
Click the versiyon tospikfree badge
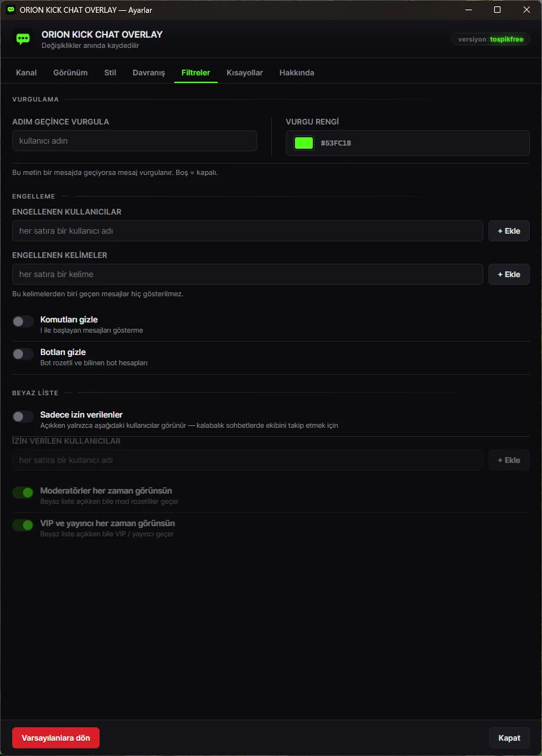pyautogui.click(x=490, y=39)
